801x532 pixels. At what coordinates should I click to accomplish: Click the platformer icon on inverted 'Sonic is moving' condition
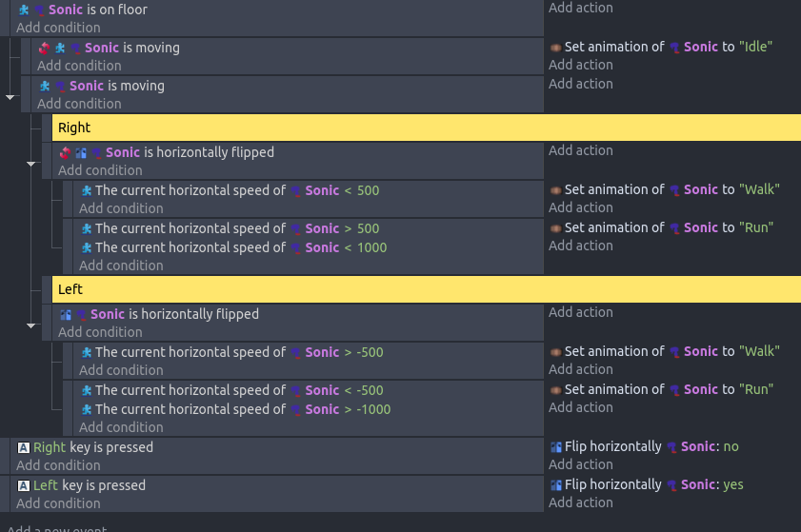(60, 48)
